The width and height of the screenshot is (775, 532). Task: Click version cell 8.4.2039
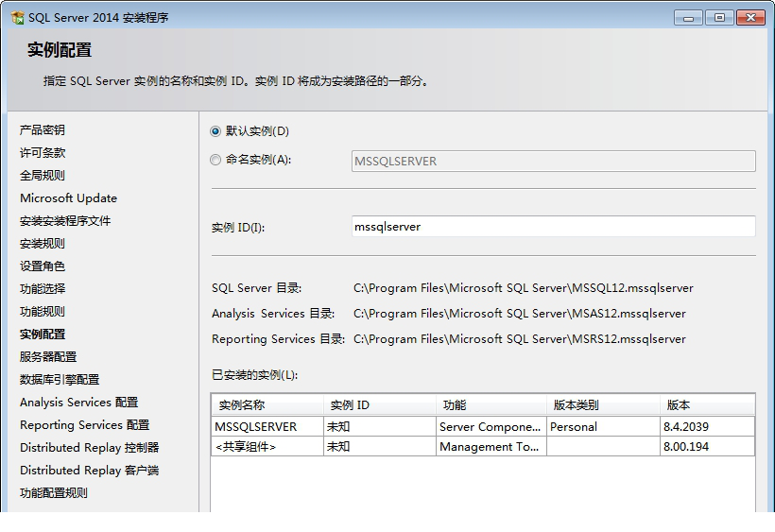[707, 427]
